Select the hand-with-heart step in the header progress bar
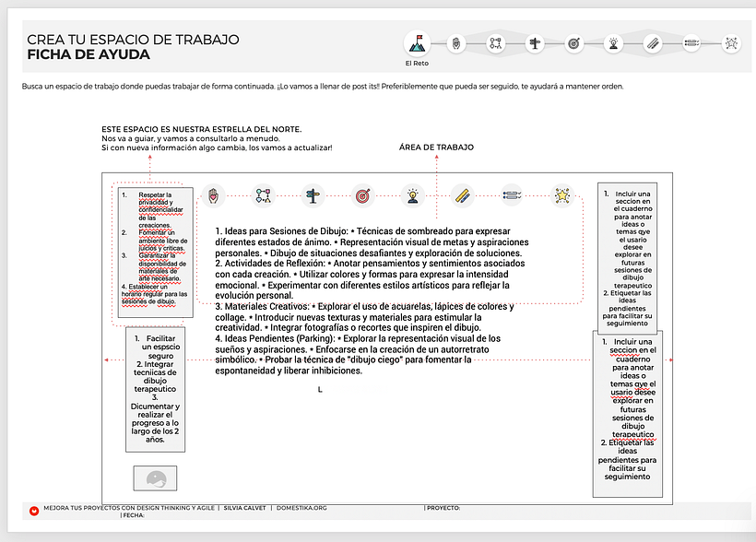Viewport: 756px width, 542px height. [x=456, y=44]
